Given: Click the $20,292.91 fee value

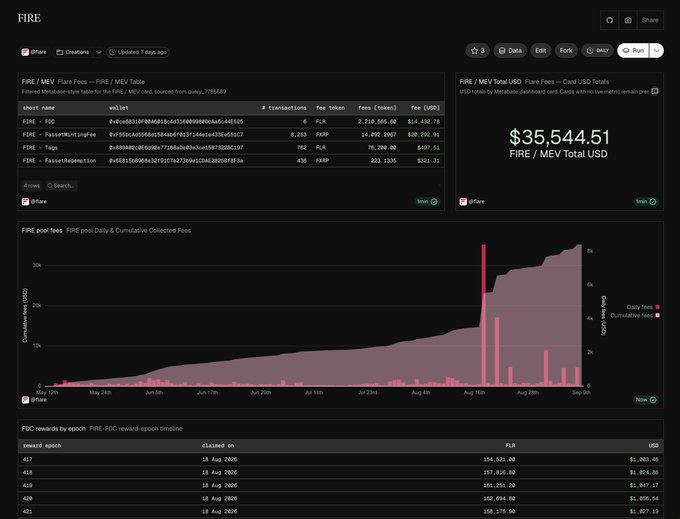Looking at the screenshot, I should 423,135.
